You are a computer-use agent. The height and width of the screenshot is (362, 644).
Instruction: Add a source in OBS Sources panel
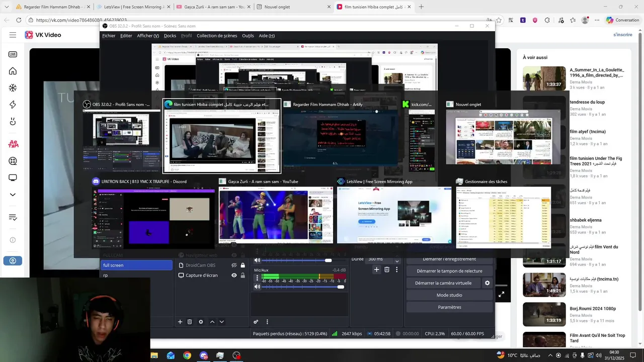[x=180, y=322]
